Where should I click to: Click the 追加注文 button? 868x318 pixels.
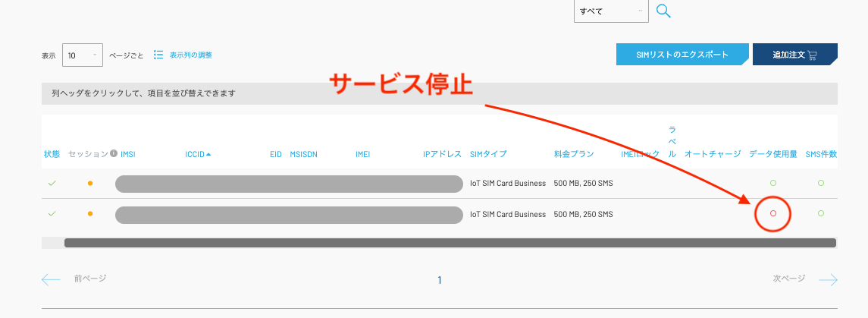point(795,55)
